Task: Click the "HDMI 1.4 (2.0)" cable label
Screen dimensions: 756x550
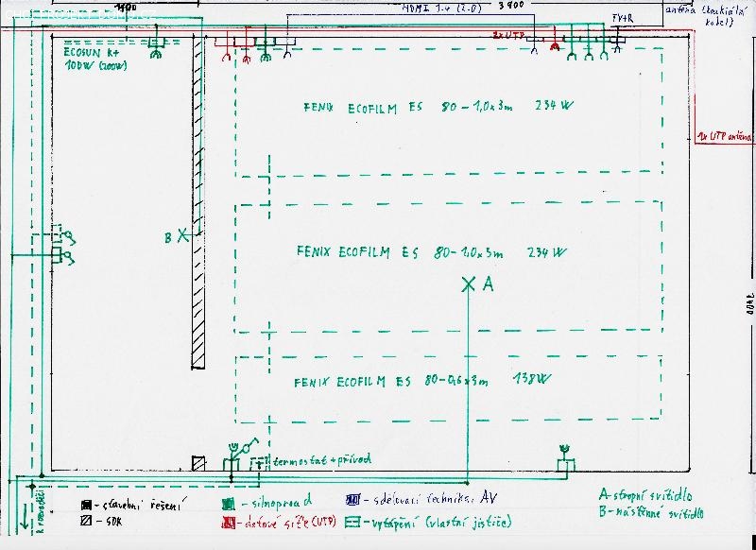Action: (x=442, y=9)
